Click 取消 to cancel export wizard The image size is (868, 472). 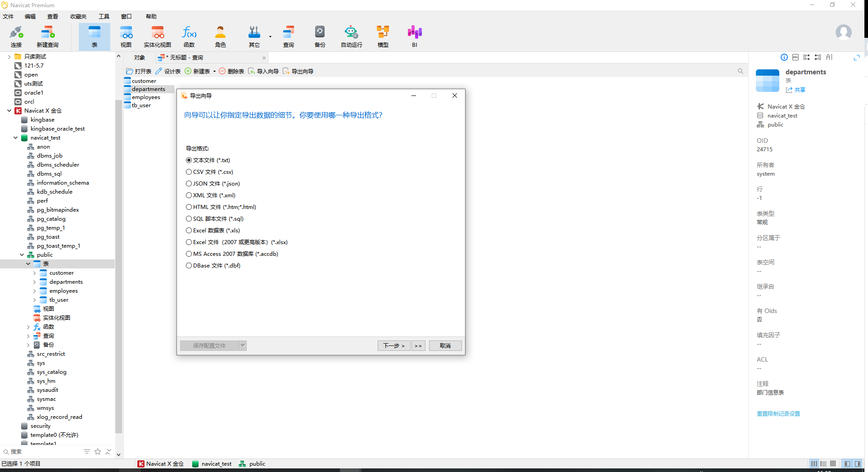pos(445,345)
